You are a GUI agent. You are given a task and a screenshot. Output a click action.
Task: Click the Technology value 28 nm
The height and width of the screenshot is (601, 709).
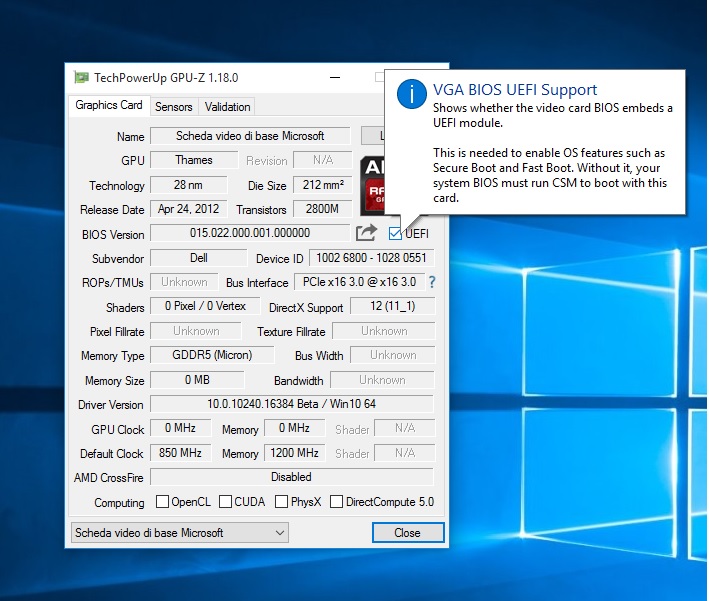tap(189, 185)
